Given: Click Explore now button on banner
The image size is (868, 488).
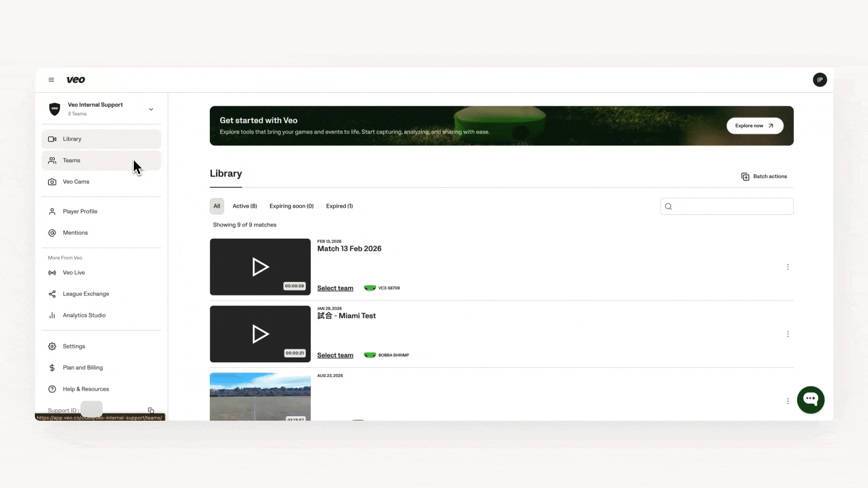Looking at the screenshot, I should [755, 126].
